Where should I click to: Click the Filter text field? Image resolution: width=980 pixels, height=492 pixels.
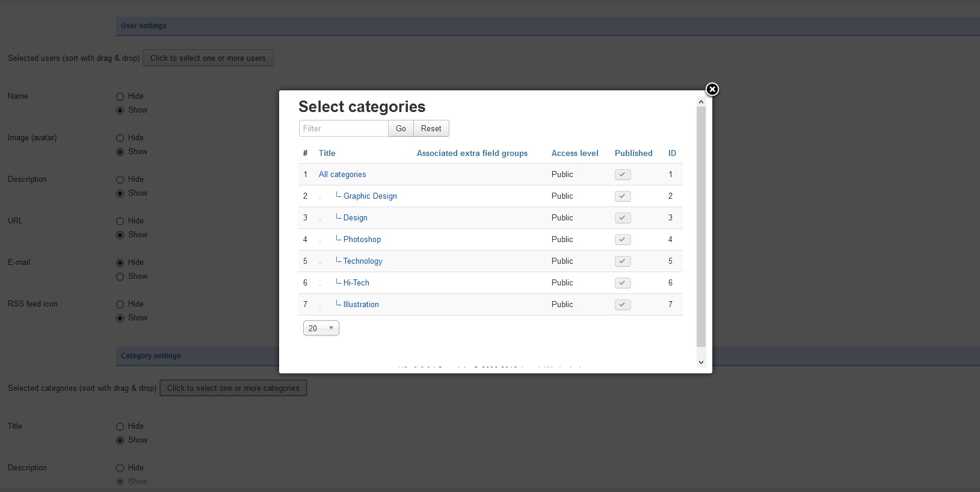pos(344,128)
